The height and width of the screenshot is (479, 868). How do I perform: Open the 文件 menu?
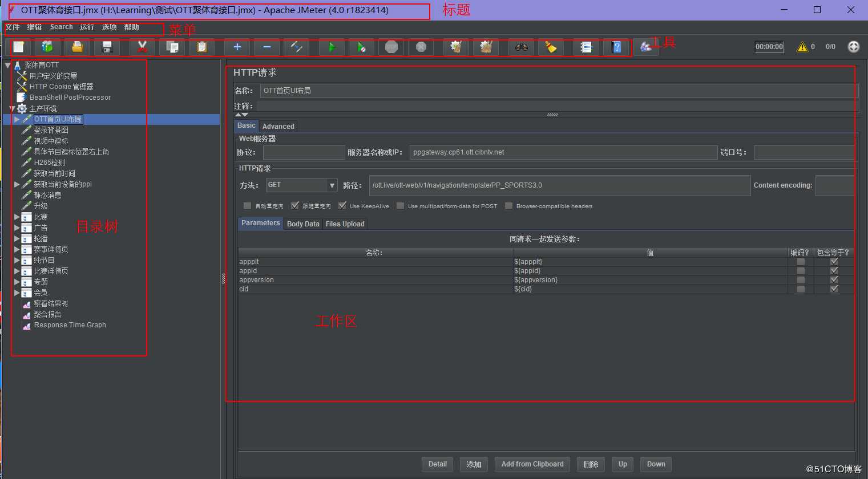13,27
